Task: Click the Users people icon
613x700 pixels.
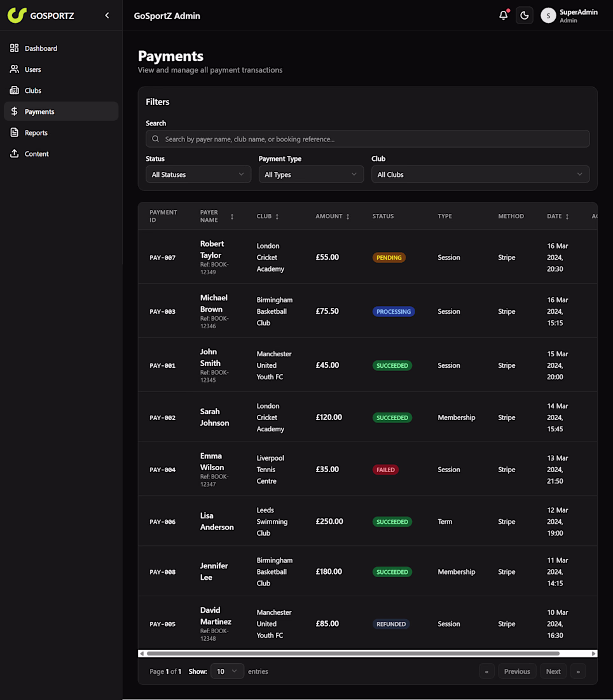Action: coord(14,69)
